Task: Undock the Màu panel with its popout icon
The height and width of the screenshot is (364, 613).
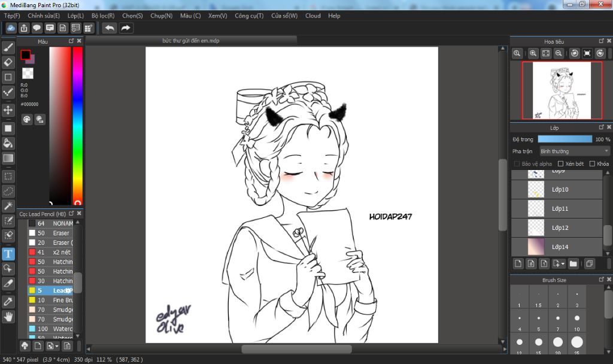Action: (x=71, y=41)
